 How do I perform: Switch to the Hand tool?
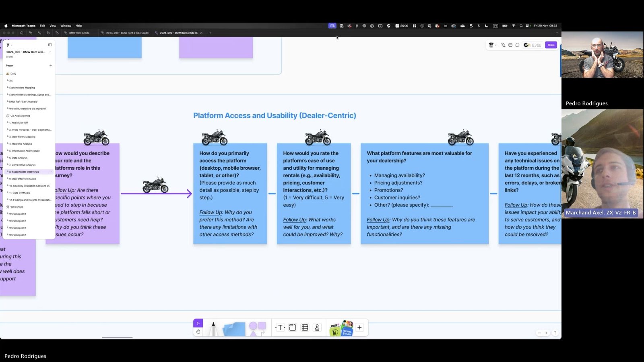tap(198, 332)
